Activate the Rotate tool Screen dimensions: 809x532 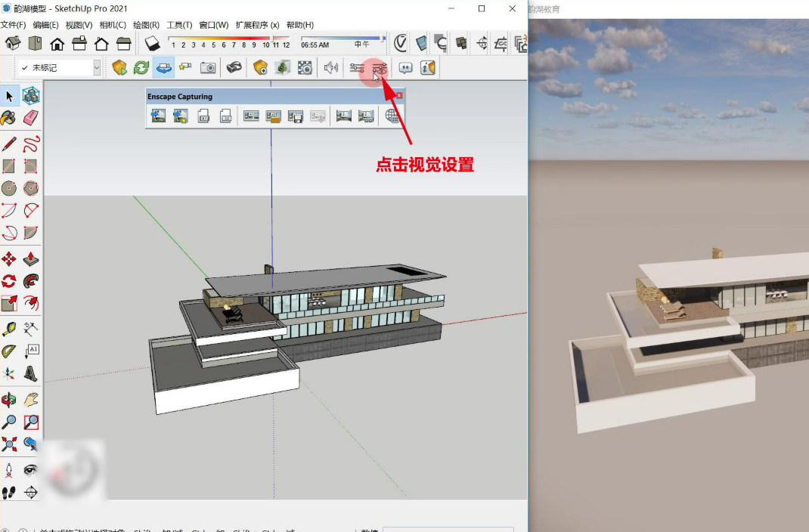pos(9,281)
